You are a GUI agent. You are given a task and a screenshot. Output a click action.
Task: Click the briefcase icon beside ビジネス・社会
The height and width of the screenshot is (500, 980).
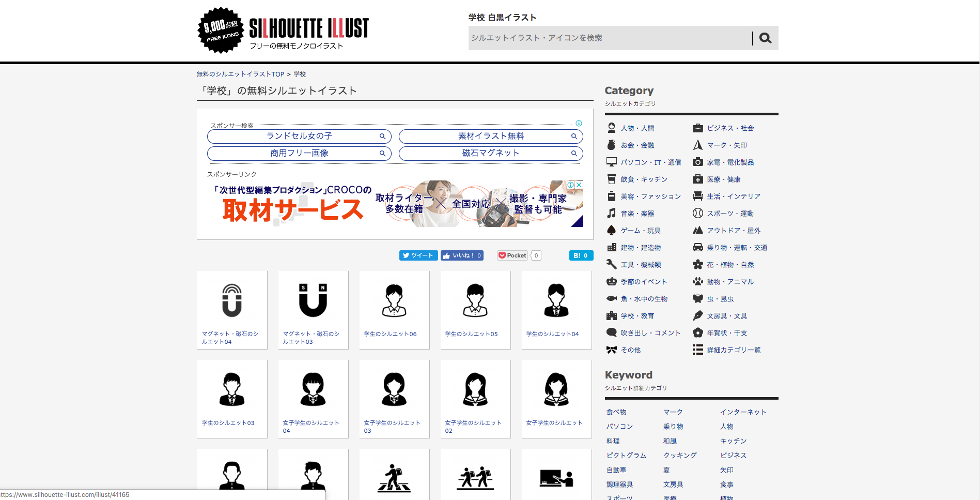[698, 128]
